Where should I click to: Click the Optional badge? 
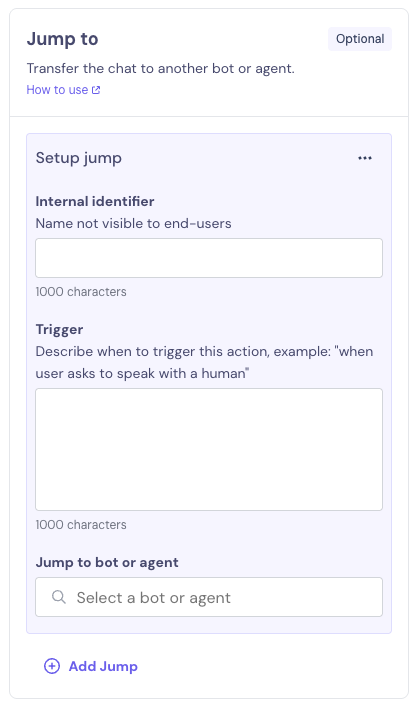click(360, 39)
